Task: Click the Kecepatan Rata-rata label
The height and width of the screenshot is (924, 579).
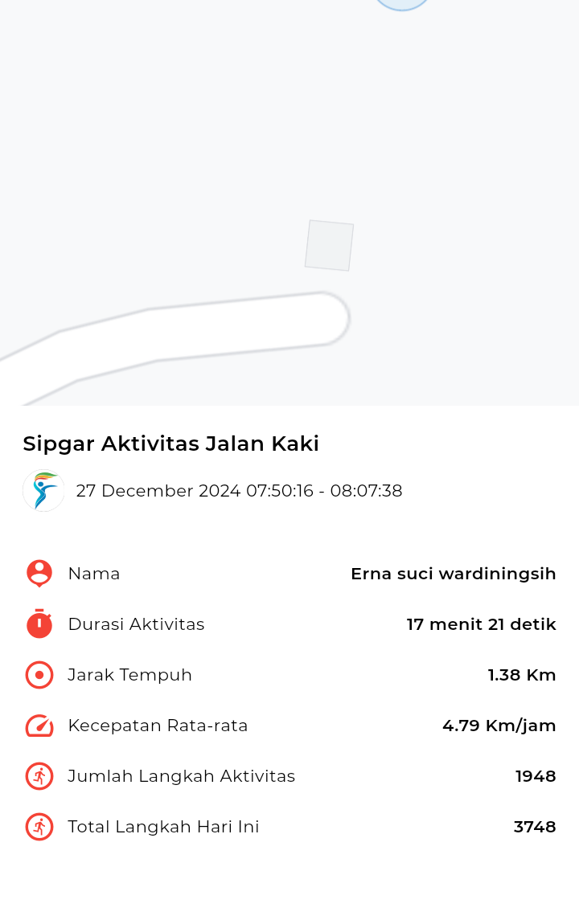Action: click(158, 726)
